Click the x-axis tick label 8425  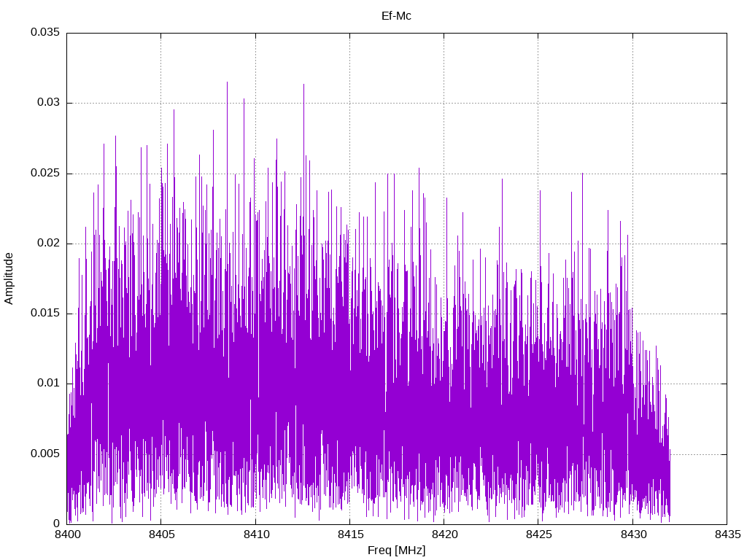[x=539, y=534]
